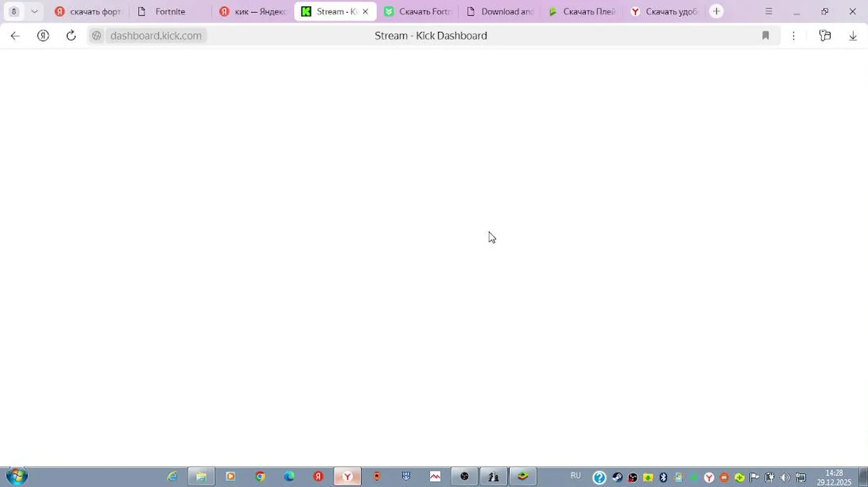Screen dimensions: 868x487
Task: Open Windows Explorer folder in taskbar
Action: (x=201, y=477)
